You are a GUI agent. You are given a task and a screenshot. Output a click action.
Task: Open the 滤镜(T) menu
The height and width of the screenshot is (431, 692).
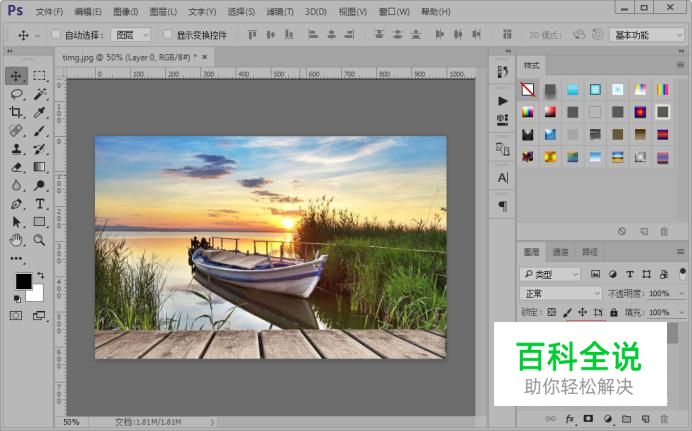click(x=280, y=12)
